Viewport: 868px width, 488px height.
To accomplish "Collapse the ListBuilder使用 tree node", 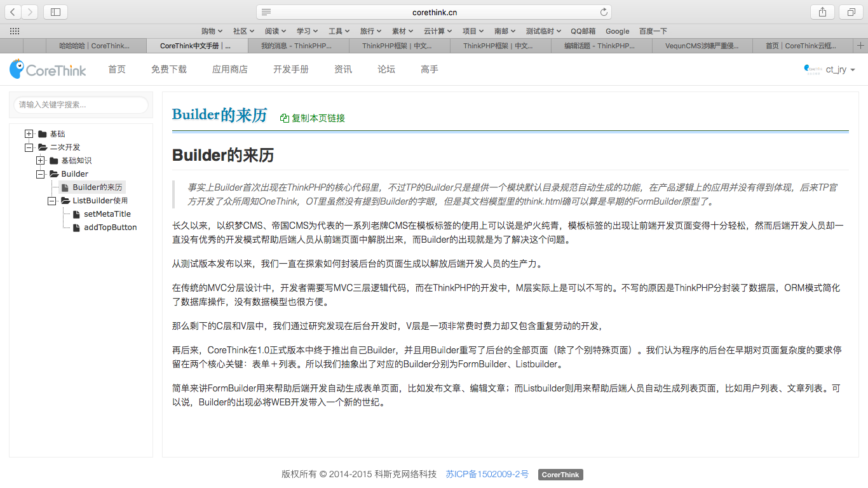I will coord(51,201).
